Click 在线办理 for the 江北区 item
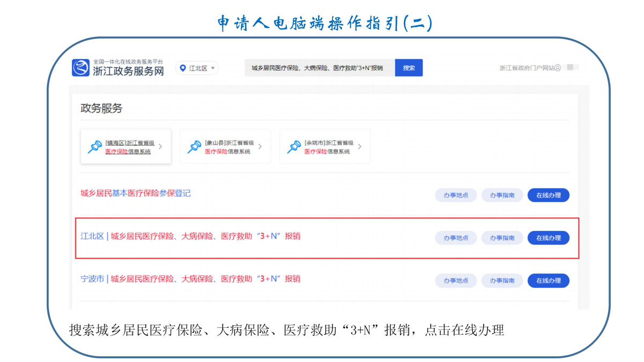This screenshot has height=362, width=644. (x=548, y=238)
